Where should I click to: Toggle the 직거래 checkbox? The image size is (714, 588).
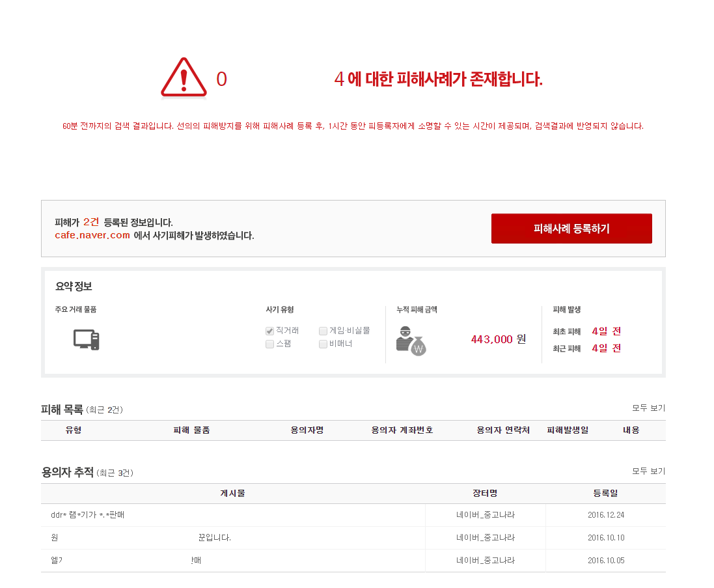coord(269,331)
